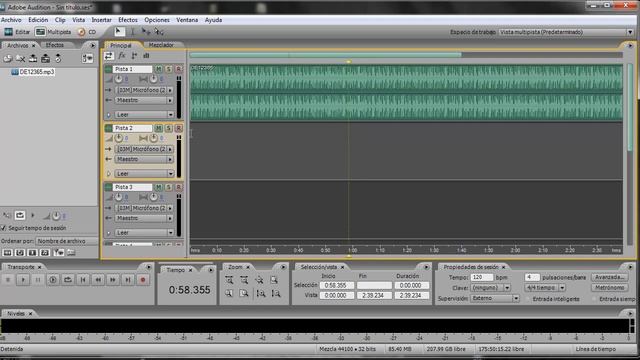Close selected files in Archivos panel
Viewport: 640px width, 360px height.
(20, 59)
